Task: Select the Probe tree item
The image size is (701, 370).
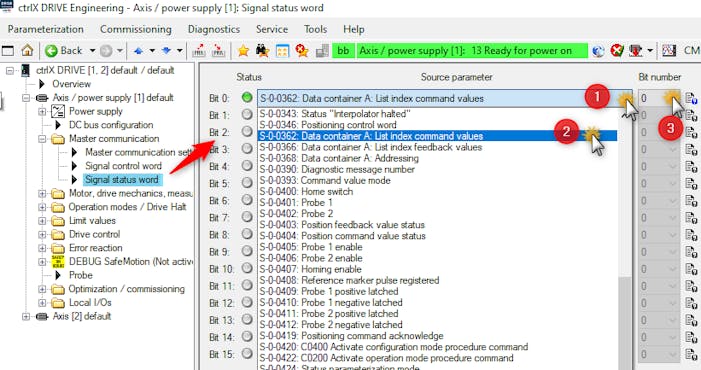Action: (80, 275)
